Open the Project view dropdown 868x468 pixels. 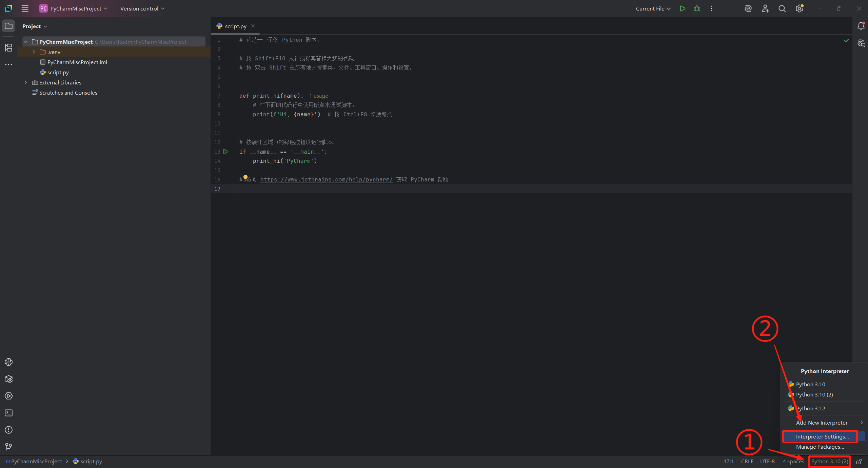35,26
